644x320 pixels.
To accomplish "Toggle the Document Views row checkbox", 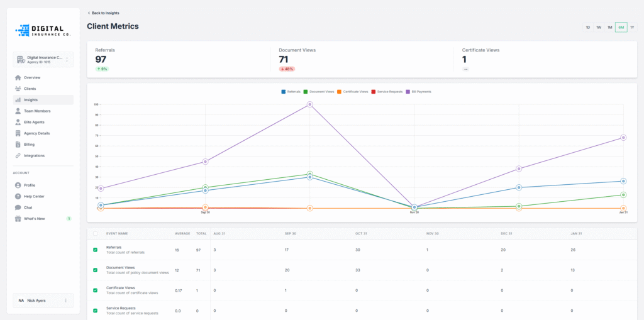I will click(x=96, y=270).
